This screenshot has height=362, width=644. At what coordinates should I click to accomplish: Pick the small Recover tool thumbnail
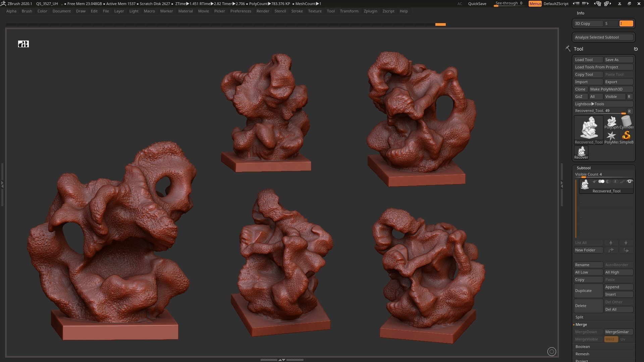point(581,153)
